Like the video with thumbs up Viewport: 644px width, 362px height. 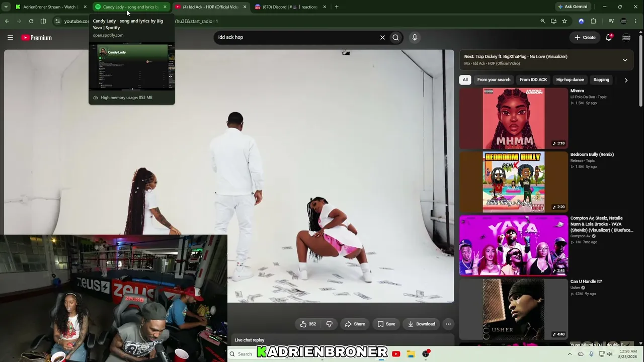point(308,324)
